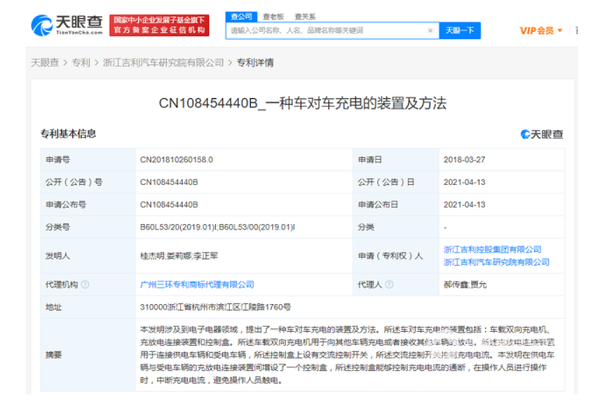Viewport: 600px width, 400px height.
Task: Open applicant 浙江吉利汽车研究院有限公司 link in table
Action: point(496,262)
